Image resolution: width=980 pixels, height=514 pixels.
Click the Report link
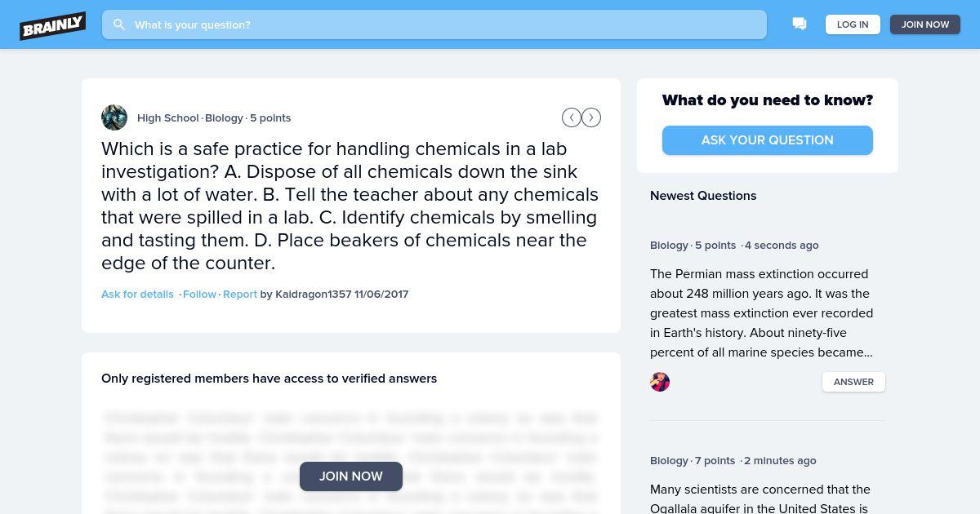tap(240, 294)
